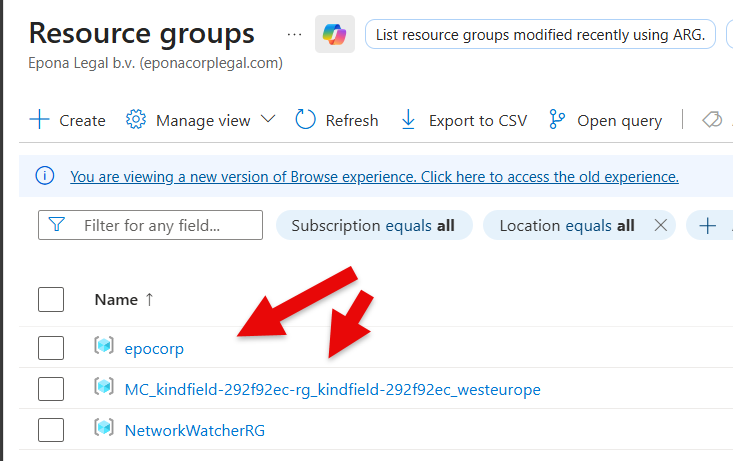Open the Copilot icon button
733x461 pixels.
pyautogui.click(x=334, y=35)
